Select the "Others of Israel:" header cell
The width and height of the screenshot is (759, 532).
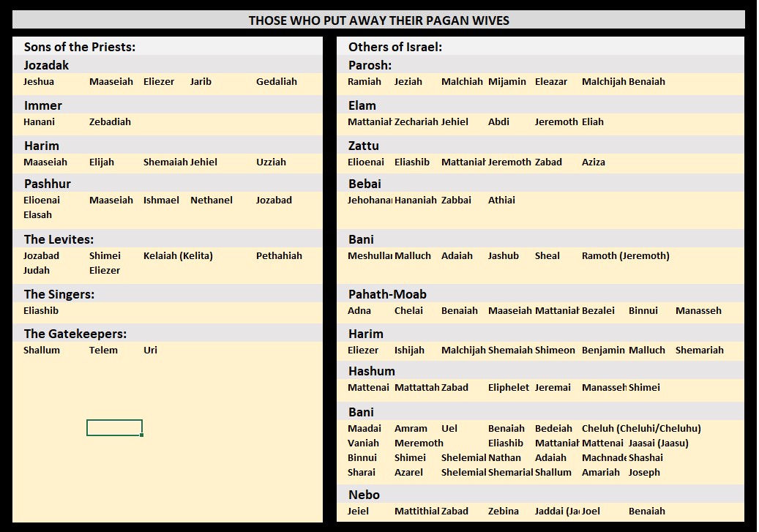click(395, 47)
